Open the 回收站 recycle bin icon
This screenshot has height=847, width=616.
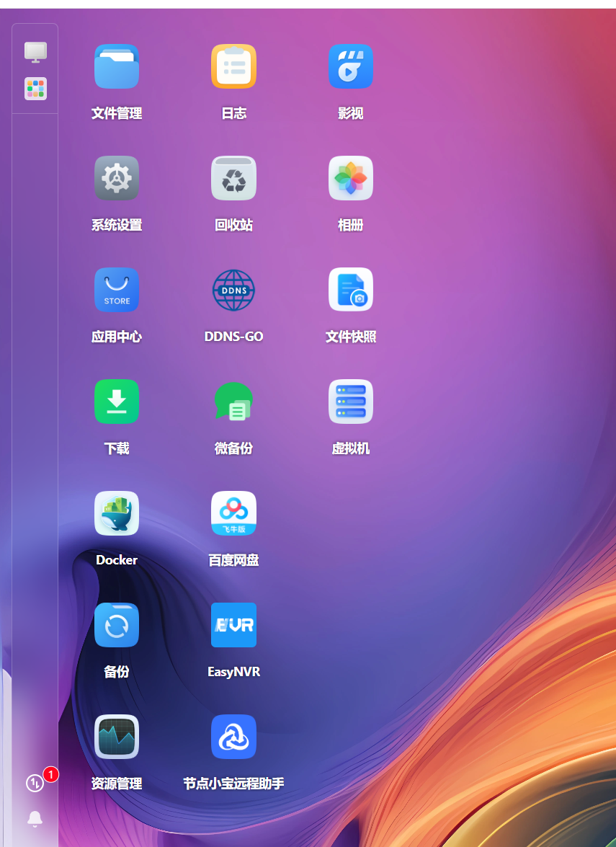coord(233,178)
